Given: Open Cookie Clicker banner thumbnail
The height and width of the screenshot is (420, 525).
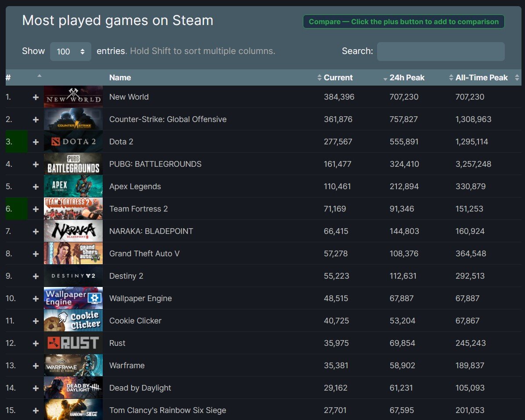Looking at the screenshot, I should pos(73,321).
